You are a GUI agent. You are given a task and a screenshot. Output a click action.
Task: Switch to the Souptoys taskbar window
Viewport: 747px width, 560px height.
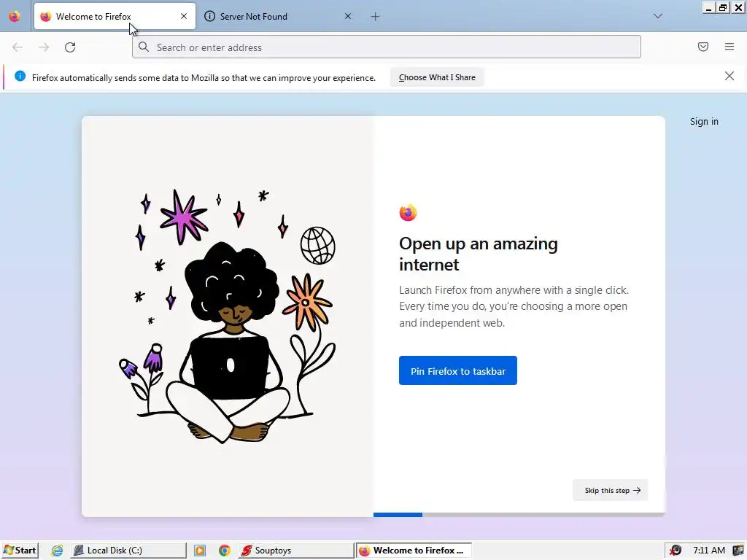coord(296,550)
